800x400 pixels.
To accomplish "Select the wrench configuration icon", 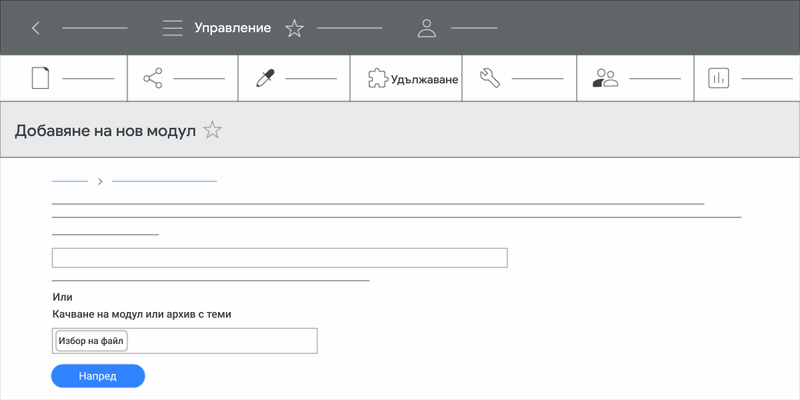I will [x=490, y=79].
